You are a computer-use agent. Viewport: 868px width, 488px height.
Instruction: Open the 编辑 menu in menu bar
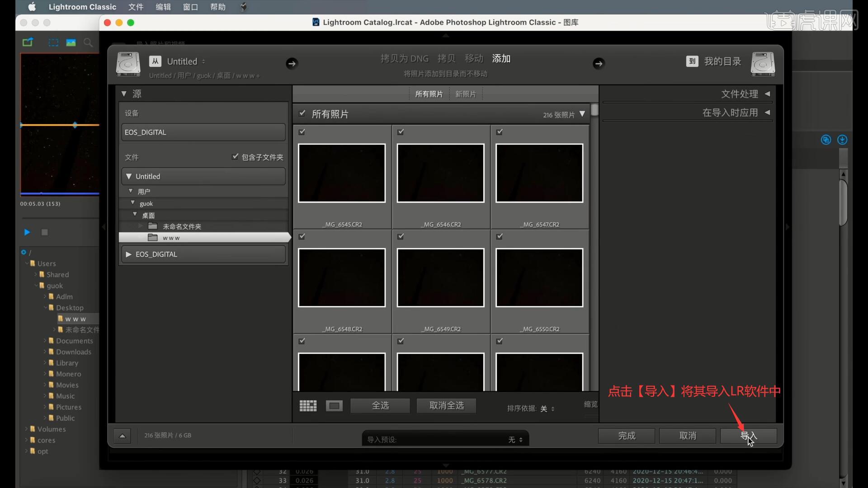click(x=163, y=7)
